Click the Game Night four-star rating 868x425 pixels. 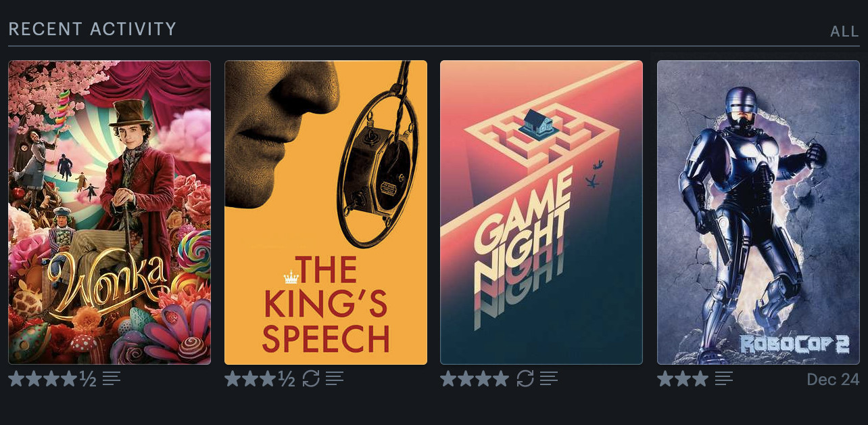[475, 379]
